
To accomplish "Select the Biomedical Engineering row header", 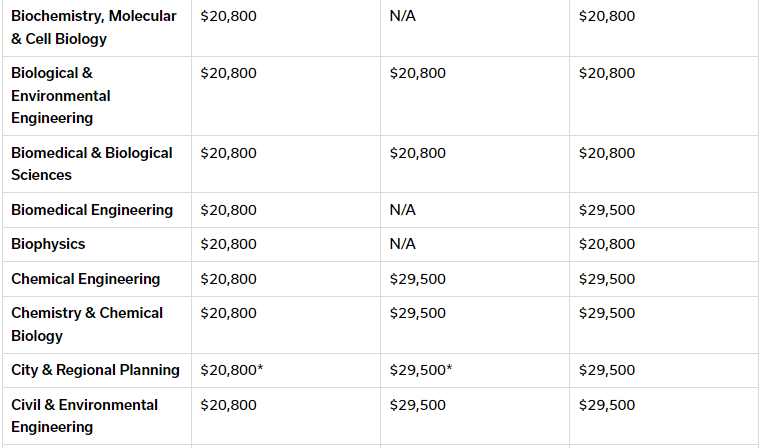I will 92,210.
